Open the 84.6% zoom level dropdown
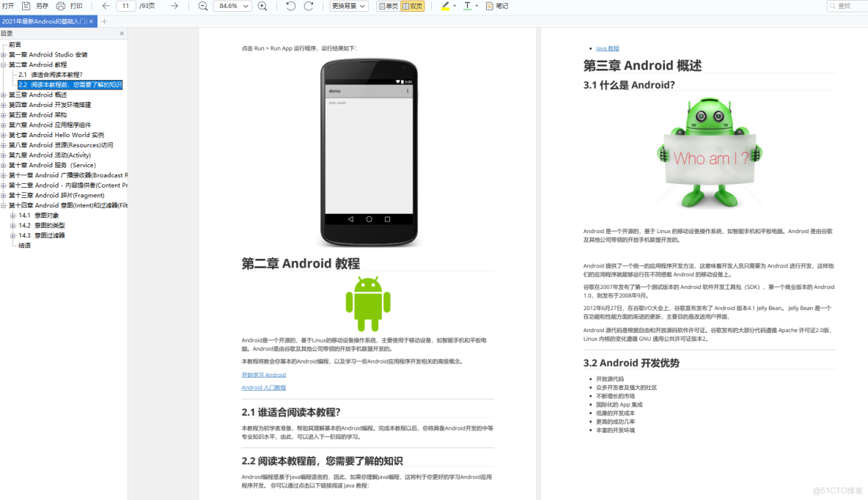868x500 pixels. click(232, 6)
